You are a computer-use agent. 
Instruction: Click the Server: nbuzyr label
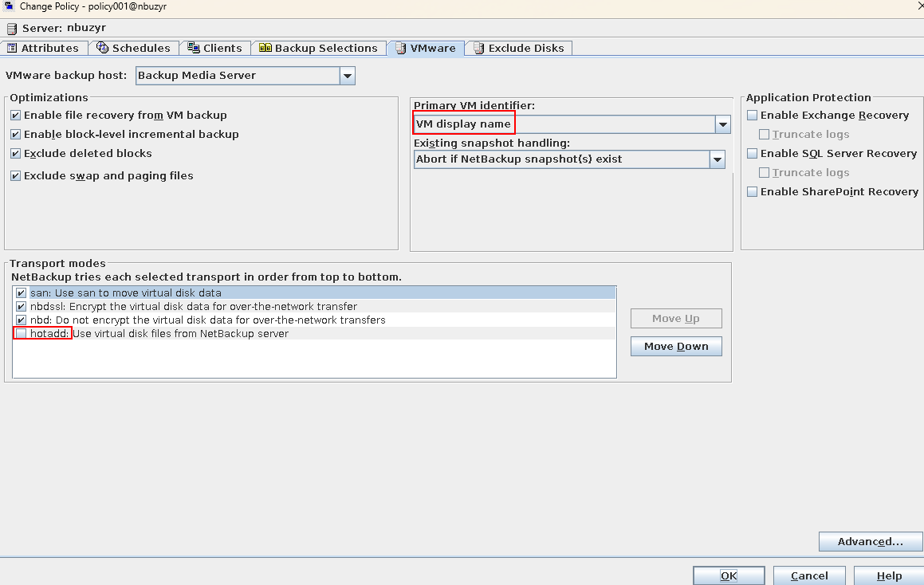(x=65, y=28)
